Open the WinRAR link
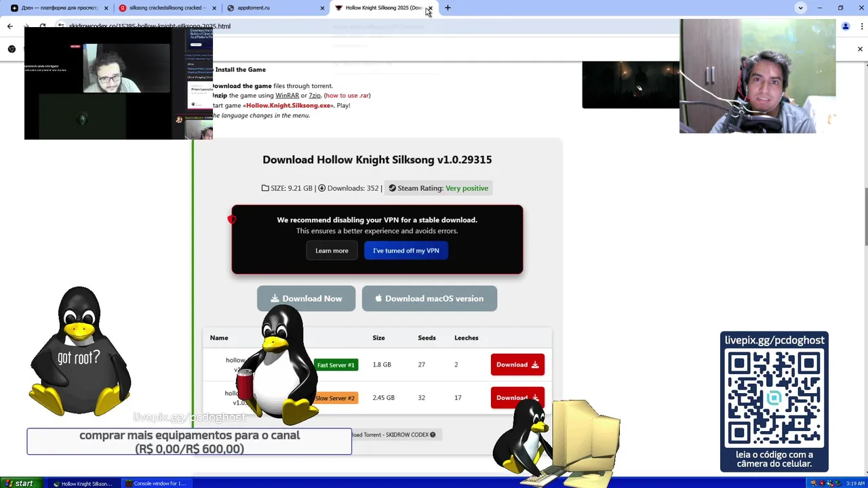Screen dimensions: 868x488 (287, 96)
